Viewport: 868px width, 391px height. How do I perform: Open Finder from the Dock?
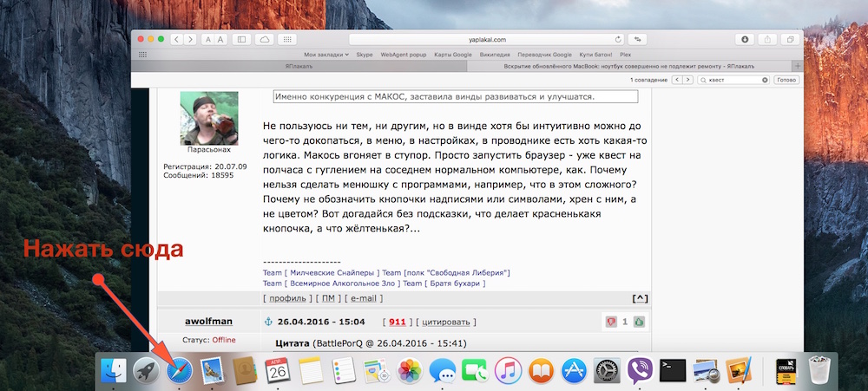114,370
